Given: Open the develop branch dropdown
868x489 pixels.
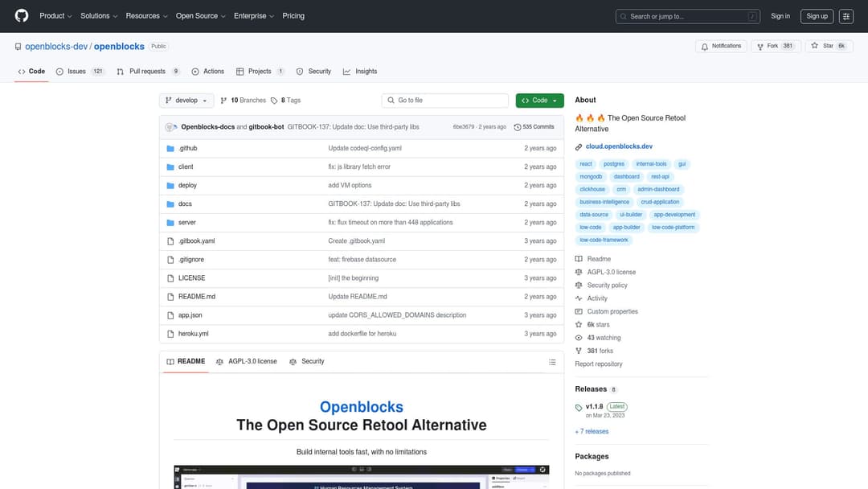Looking at the screenshot, I should (186, 101).
